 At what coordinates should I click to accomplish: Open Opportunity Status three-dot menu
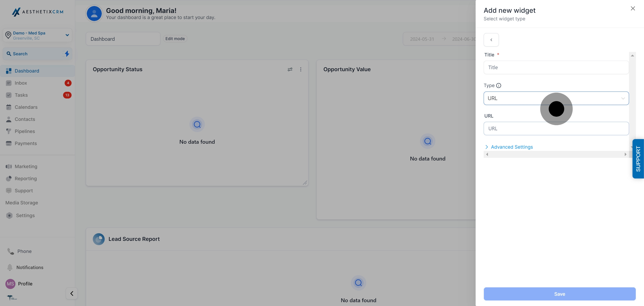coord(301,69)
